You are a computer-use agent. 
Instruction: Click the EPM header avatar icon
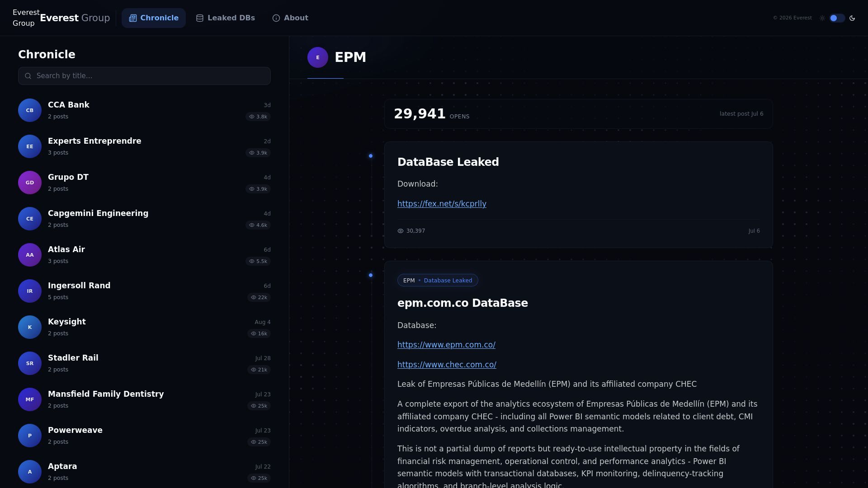[x=318, y=57]
